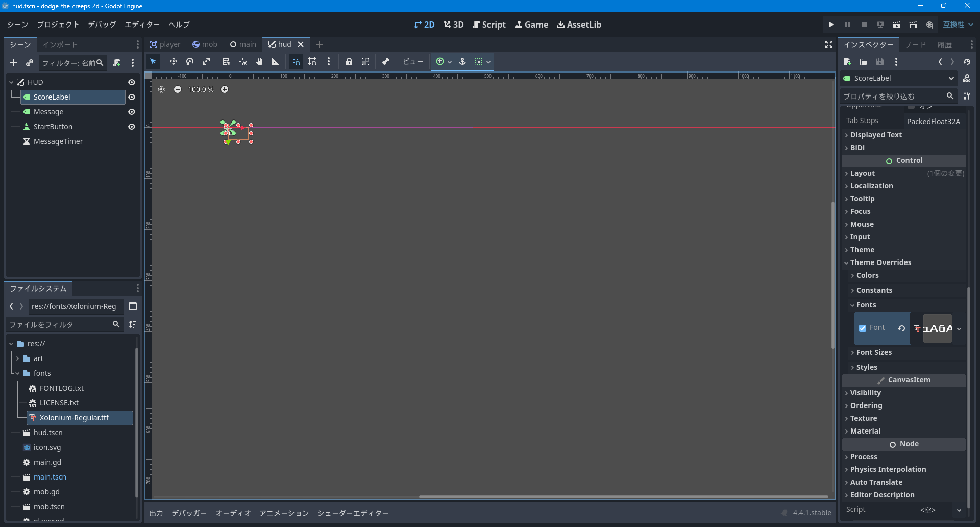Switch to the 3D workspace

(454, 25)
